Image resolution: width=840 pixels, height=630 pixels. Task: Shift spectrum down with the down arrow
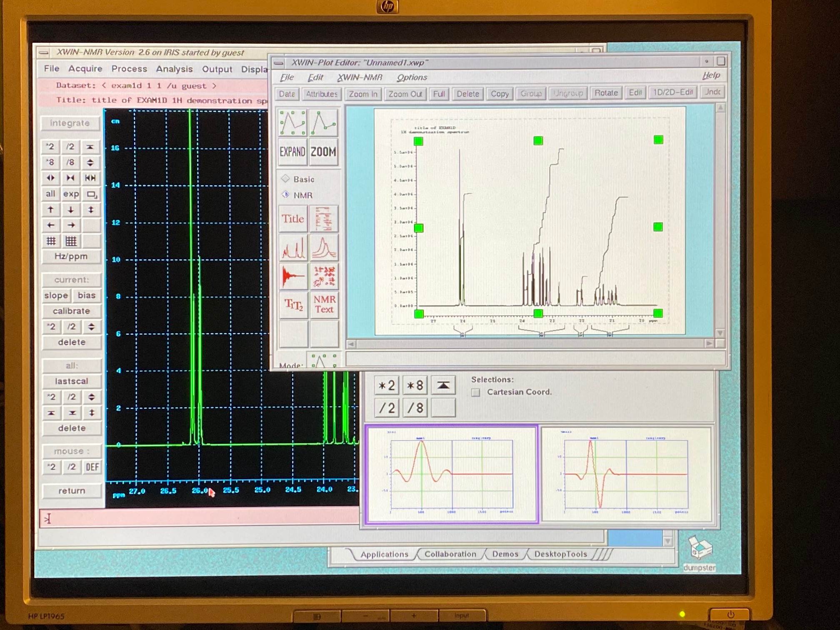pyautogui.click(x=71, y=210)
